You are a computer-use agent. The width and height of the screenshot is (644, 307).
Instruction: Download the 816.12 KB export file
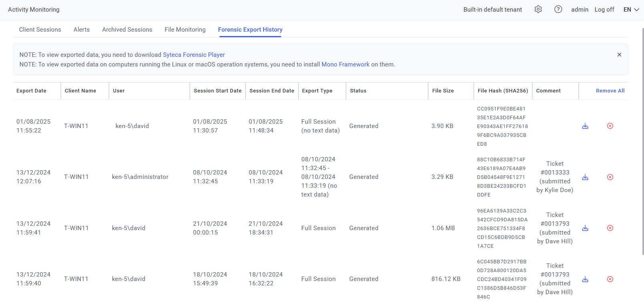pos(585,279)
